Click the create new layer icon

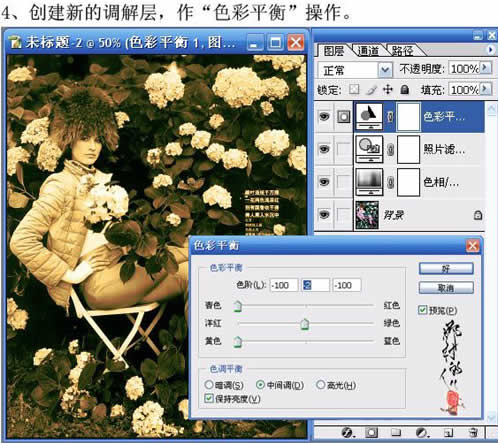[448, 433]
